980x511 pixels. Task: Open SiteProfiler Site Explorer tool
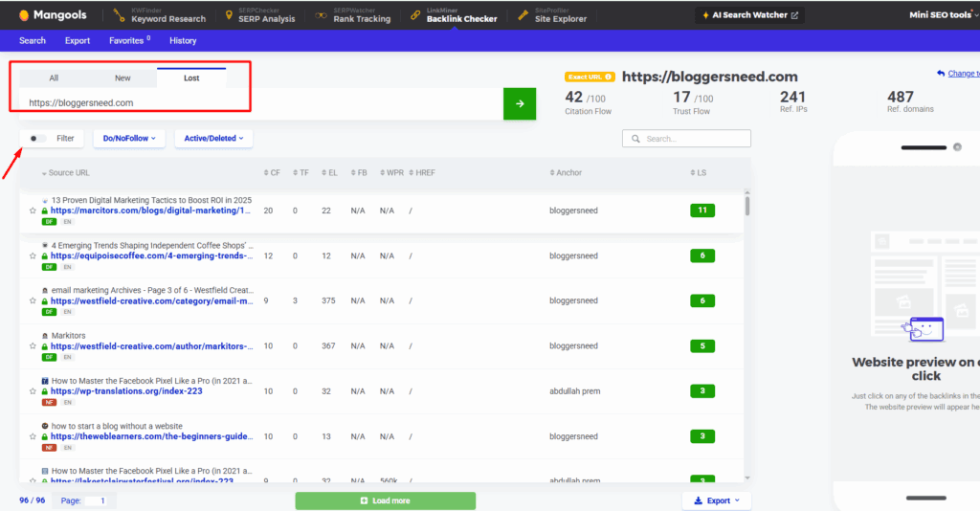(x=552, y=15)
